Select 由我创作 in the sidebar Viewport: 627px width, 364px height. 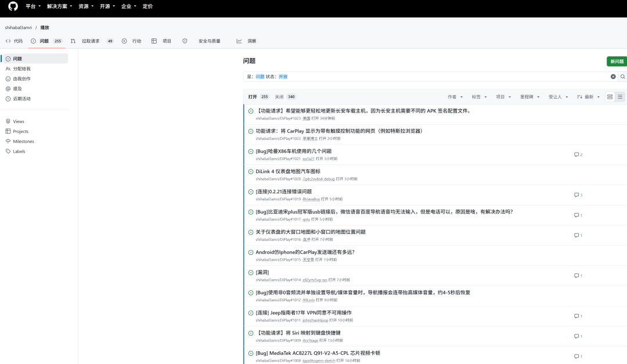point(35,79)
